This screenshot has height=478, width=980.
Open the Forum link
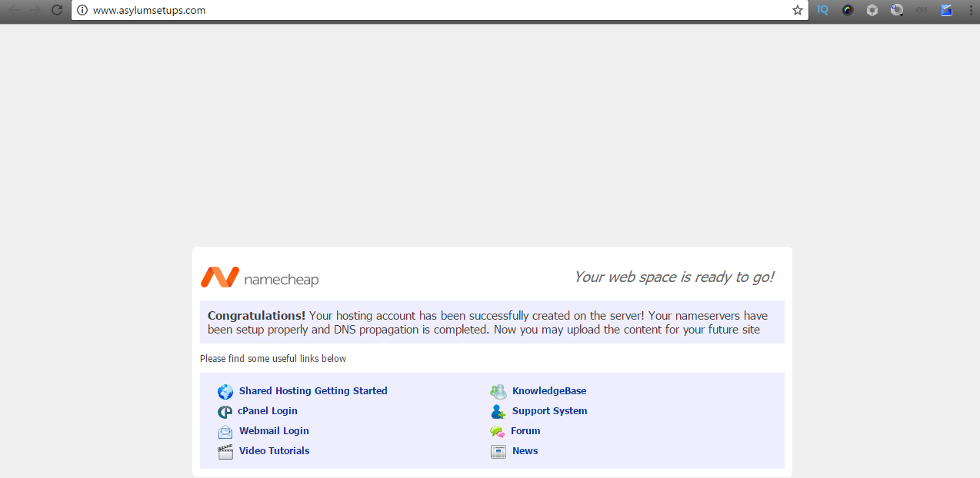click(x=525, y=431)
